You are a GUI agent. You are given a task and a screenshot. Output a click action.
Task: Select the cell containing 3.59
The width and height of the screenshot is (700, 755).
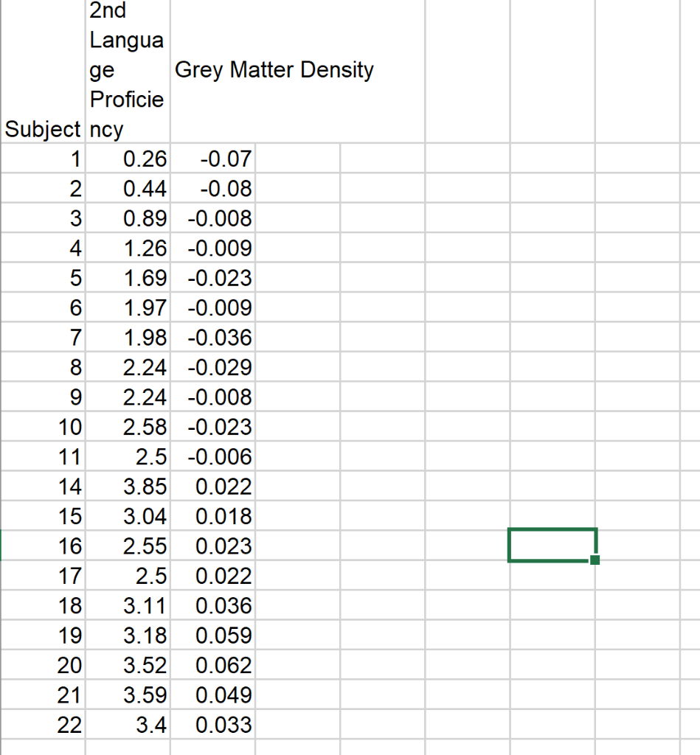[x=148, y=695]
